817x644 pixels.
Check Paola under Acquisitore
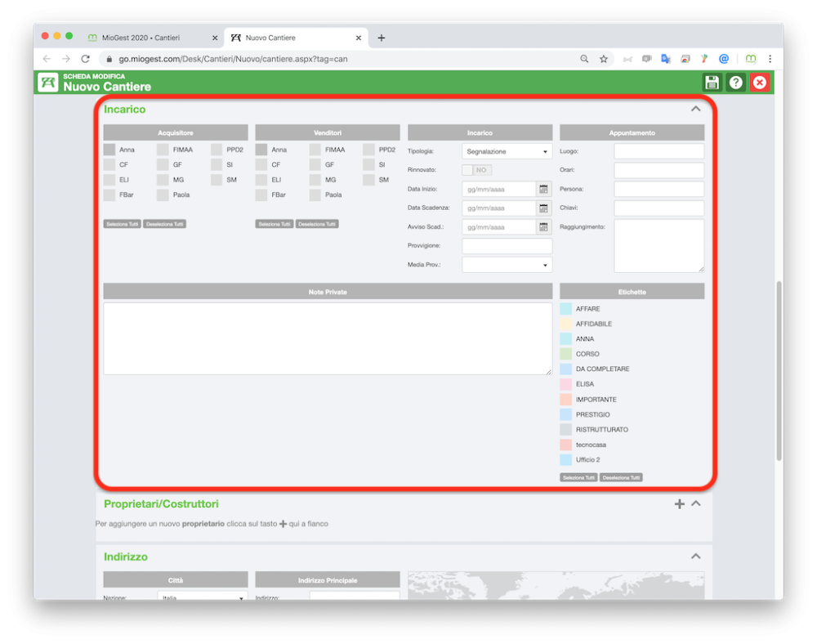point(163,195)
